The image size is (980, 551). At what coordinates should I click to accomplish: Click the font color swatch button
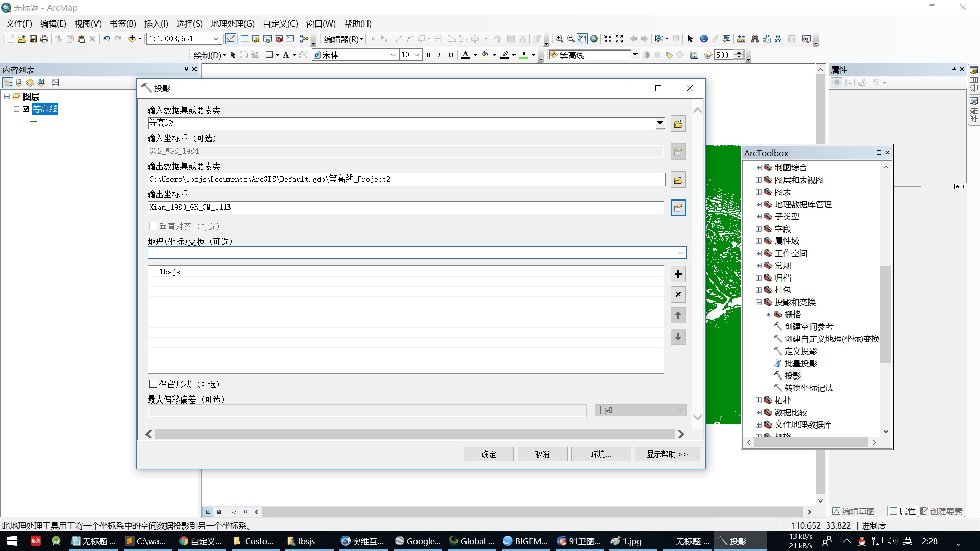click(x=465, y=55)
